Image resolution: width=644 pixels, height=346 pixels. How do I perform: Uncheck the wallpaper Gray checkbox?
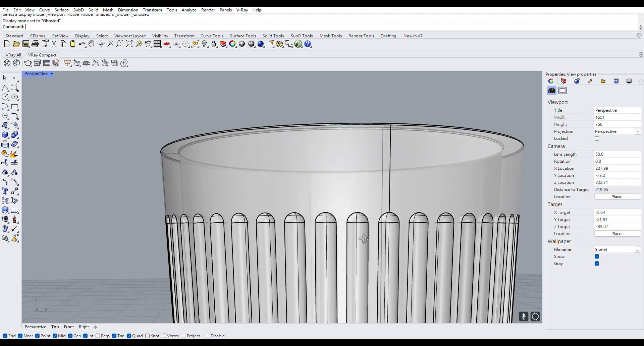tap(597, 264)
